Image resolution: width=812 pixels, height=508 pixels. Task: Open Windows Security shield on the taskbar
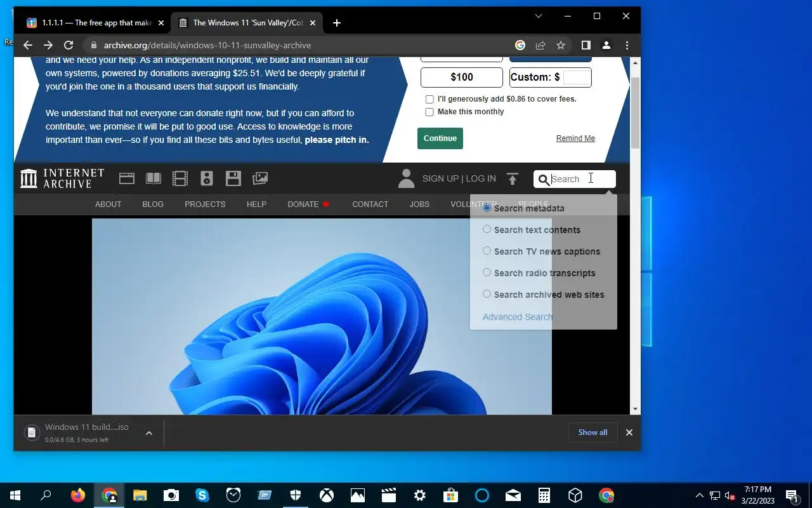tap(296, 495)
